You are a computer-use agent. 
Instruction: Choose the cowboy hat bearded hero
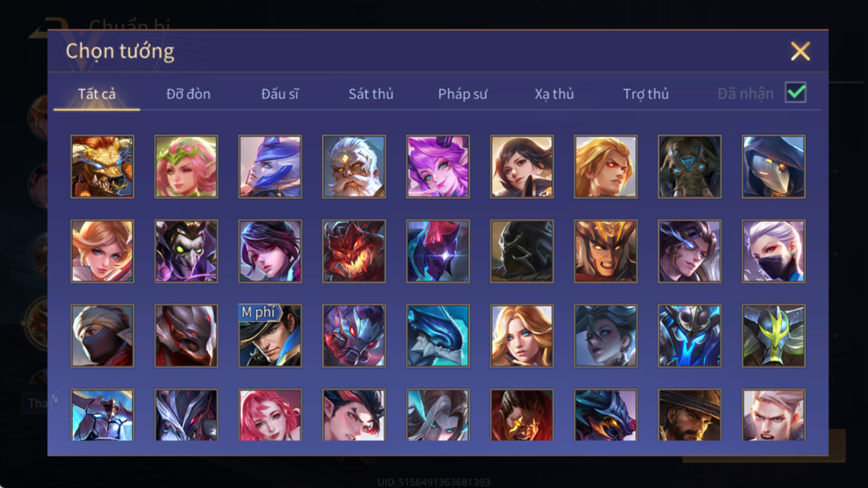pos(690,415)
